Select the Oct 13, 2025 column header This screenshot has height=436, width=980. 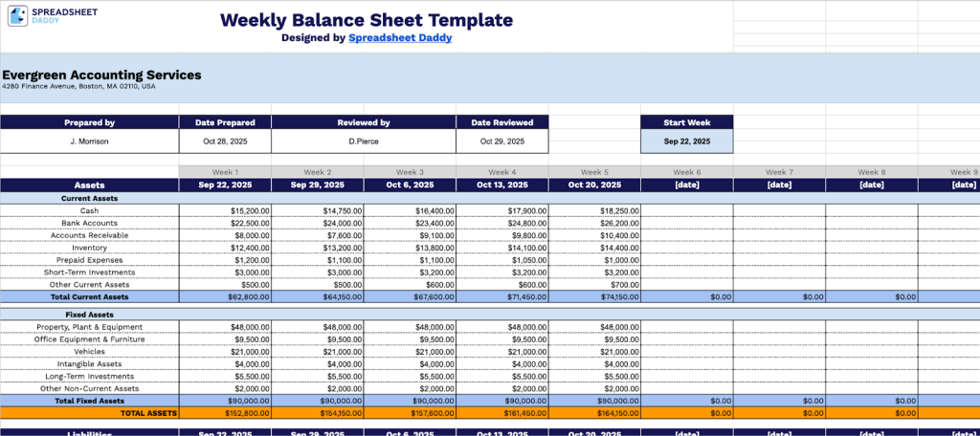502,185
